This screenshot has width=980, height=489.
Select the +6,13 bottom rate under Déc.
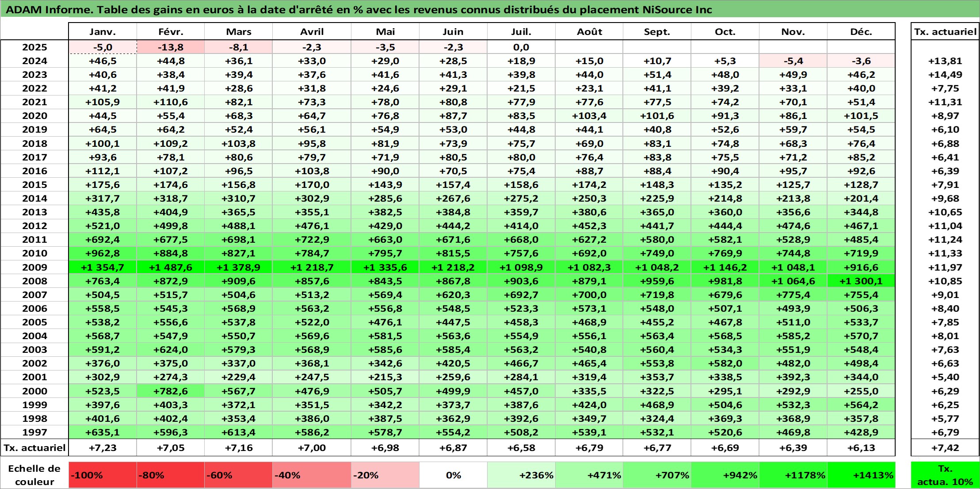861,448
